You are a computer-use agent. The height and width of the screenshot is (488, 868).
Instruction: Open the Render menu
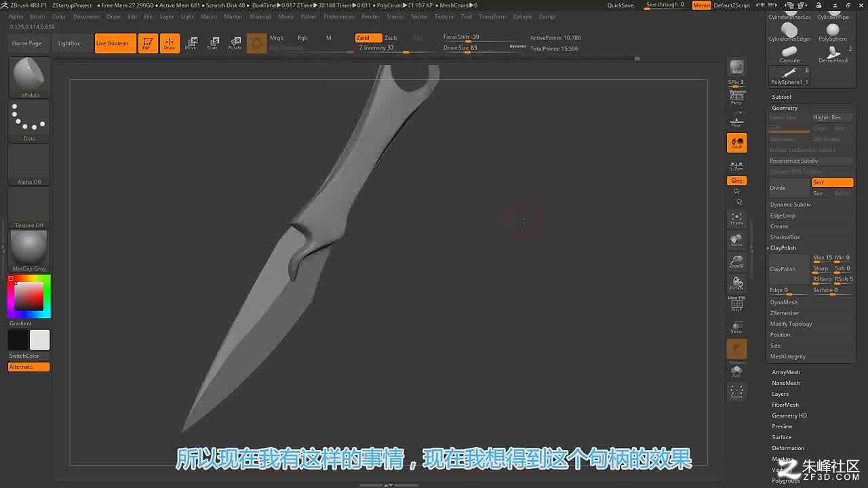point(370,16)
